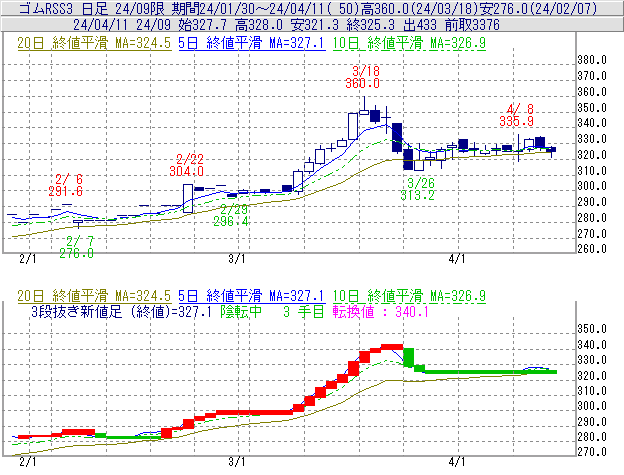624x475 pixels.
Task: Click 安276.0(24/02/07) in the header
Action: [x=539, y=8]
